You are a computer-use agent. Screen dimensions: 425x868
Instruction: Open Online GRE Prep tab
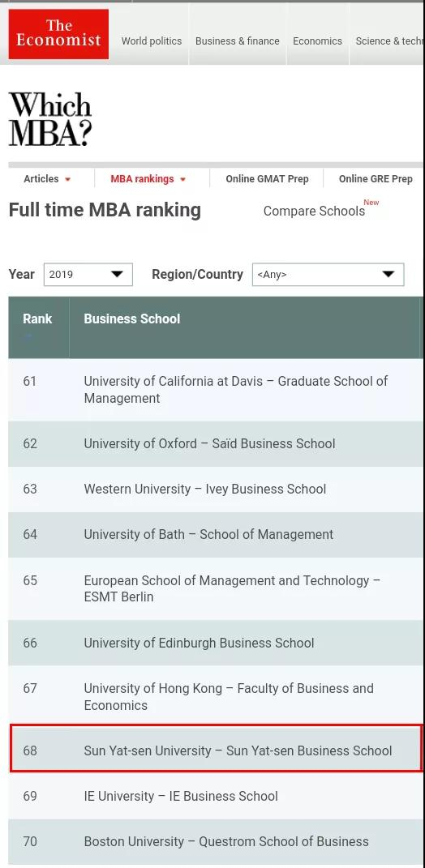click(x=376, y=179)
